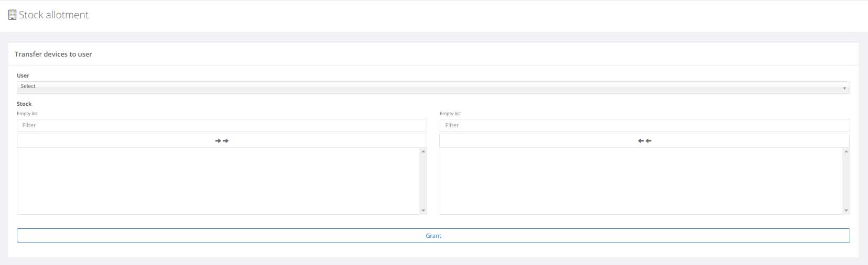The image size is (868, 265).
Task: Click down arrow on left stock list scrollbar
Action: 423,211
